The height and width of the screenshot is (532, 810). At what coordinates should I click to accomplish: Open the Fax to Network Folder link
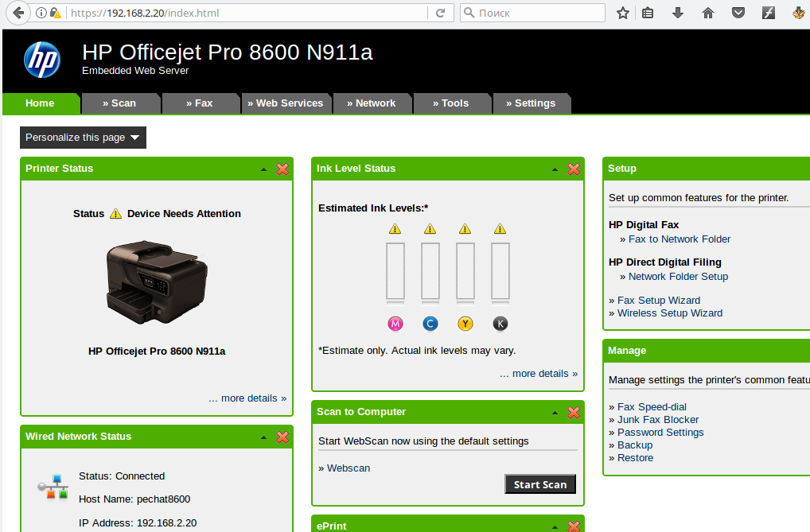[x=680, y=239]
